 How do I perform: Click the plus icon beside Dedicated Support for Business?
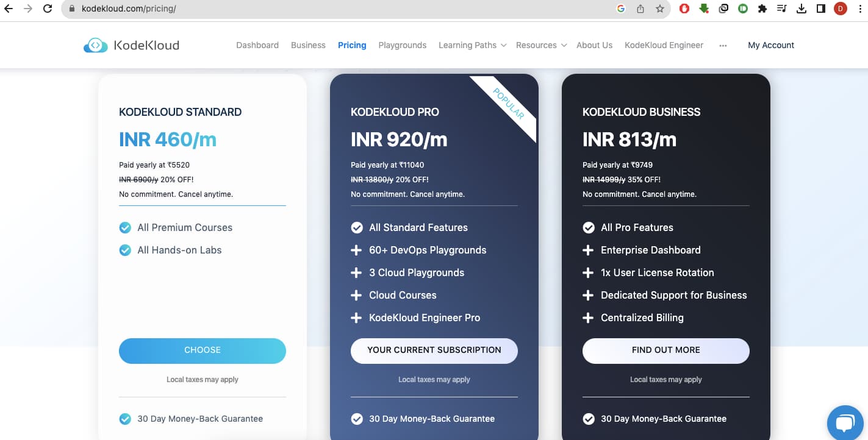click(x=588, y=296)
